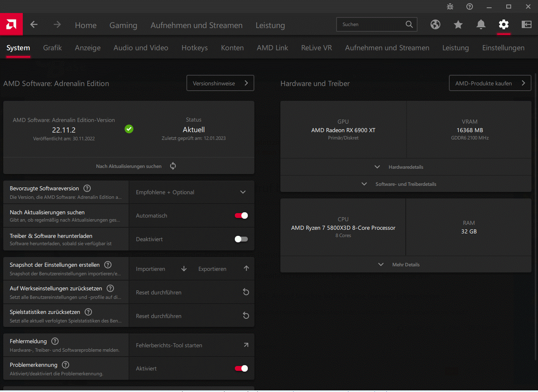This screenshot has width=538, height=392.
Task: Open Aufnehmen und Streamen settings sub-tab
Action: coord(387,48)
